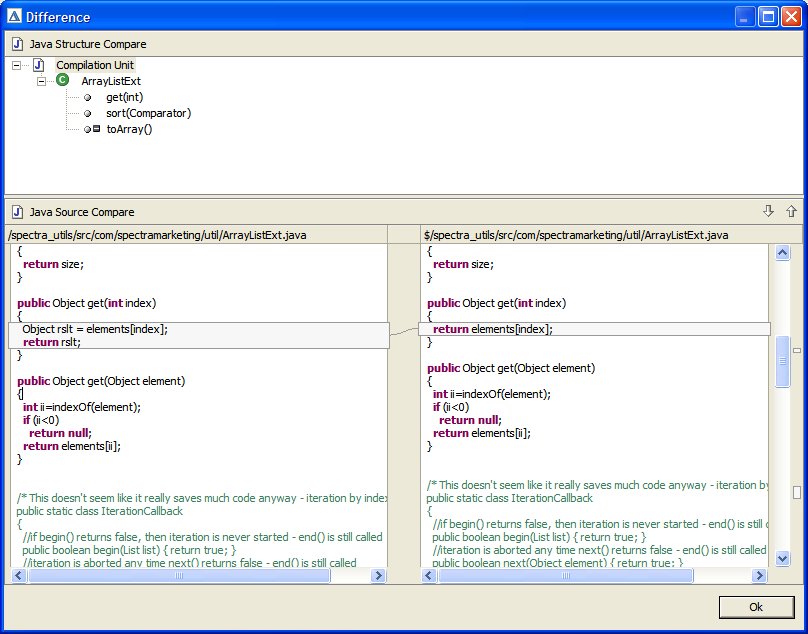Click the Java Structure Compare pane icon
The width and height of the screenshot is (808, 634).
[x=18, y=44]
